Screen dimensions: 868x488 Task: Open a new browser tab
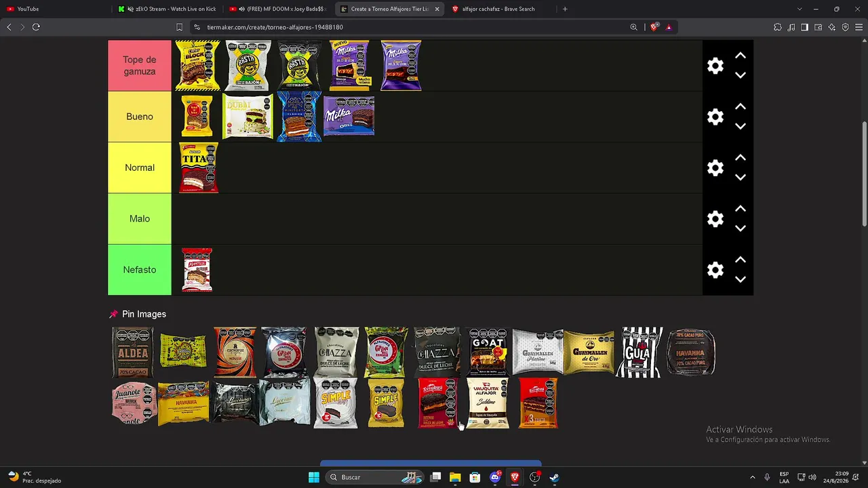(565, 9)
